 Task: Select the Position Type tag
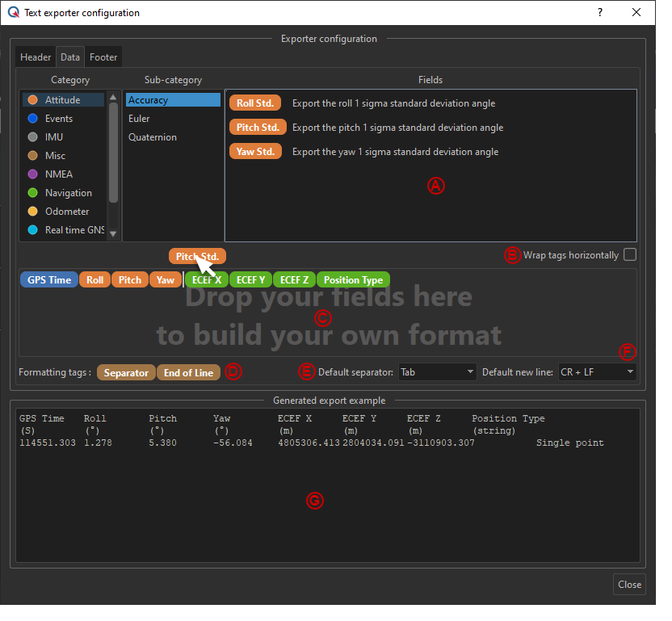pos(353,280)
